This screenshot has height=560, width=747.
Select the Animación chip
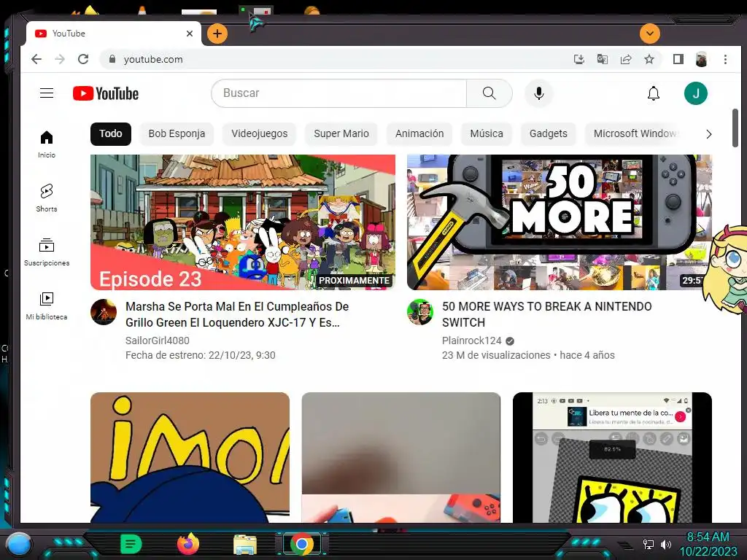click(x=419, y=134)
